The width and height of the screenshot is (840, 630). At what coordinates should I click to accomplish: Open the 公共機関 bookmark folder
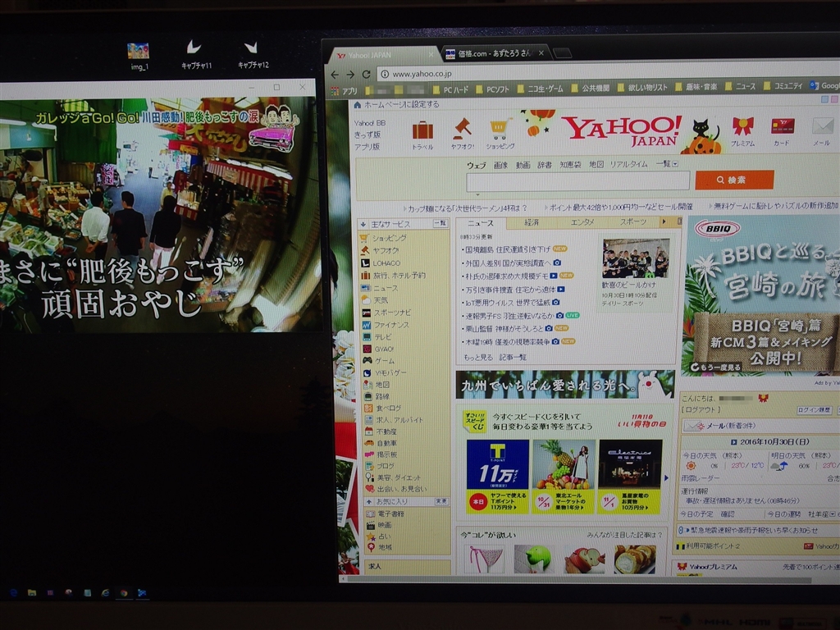pos(590,88)
